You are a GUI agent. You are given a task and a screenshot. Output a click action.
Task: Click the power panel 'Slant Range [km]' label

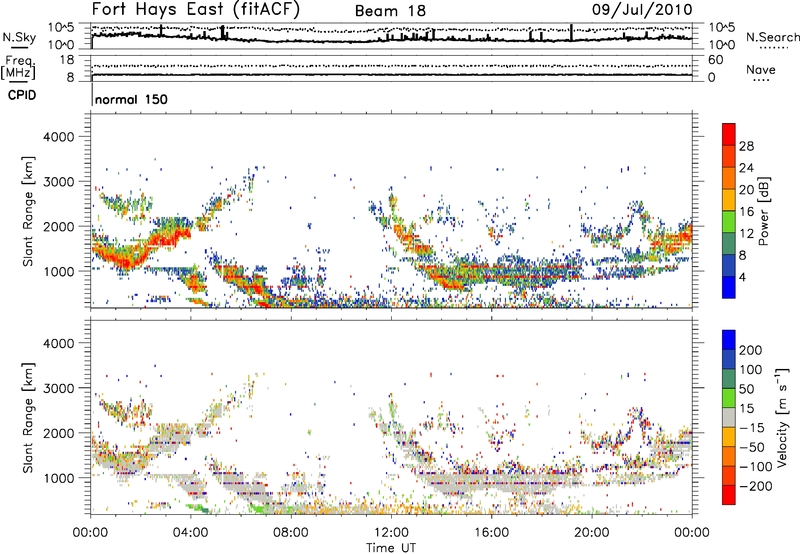(28, 211)
